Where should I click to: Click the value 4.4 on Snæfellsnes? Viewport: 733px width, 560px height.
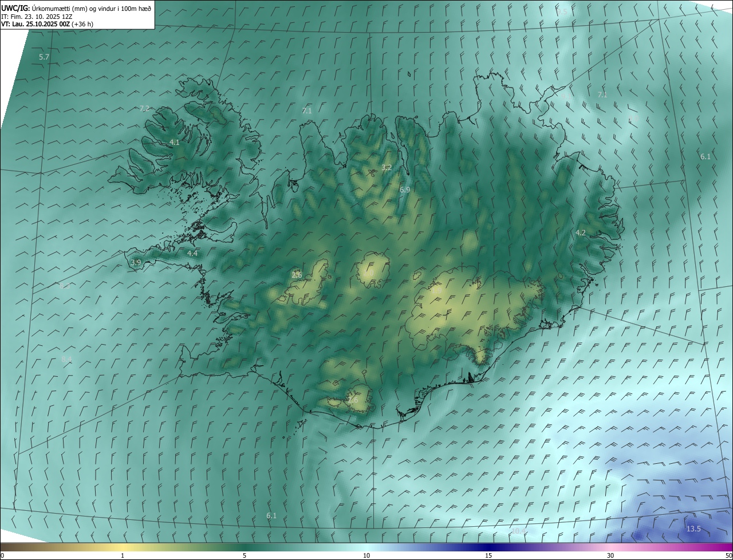coord(192,253)
